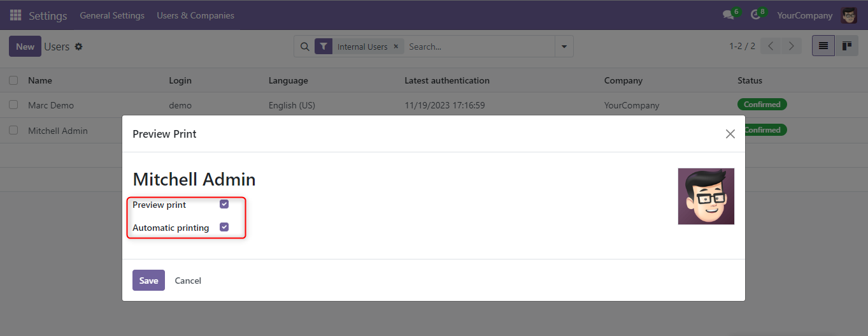Click Mitchell Admin's profile picture
Screen dimensions: 868x336
click(706, 196)
